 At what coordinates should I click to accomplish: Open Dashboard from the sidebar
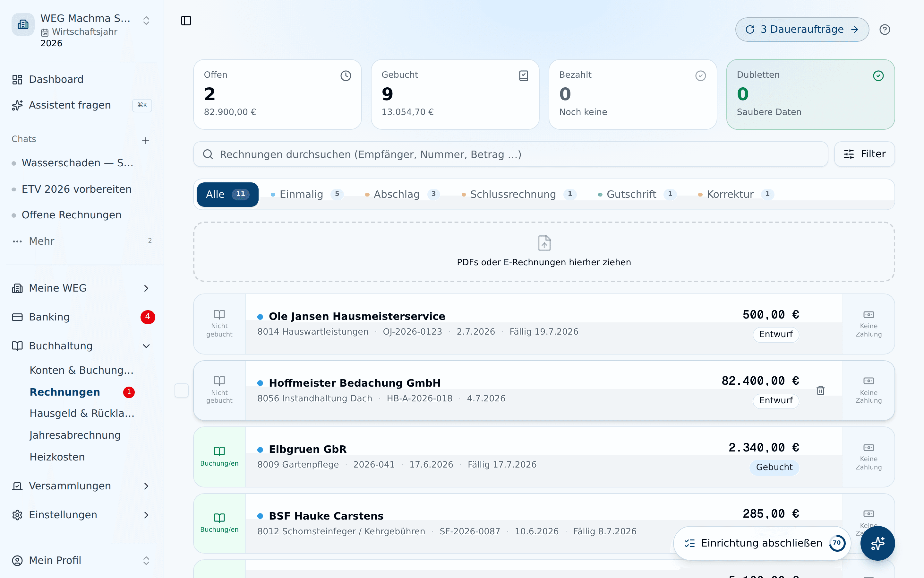pos(82,79)
